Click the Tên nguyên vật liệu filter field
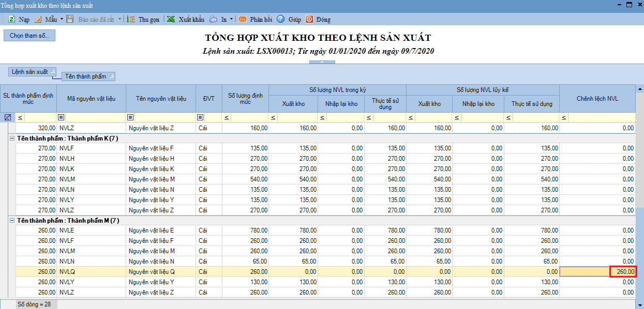644x309 pixels. (x=164, y=117)
